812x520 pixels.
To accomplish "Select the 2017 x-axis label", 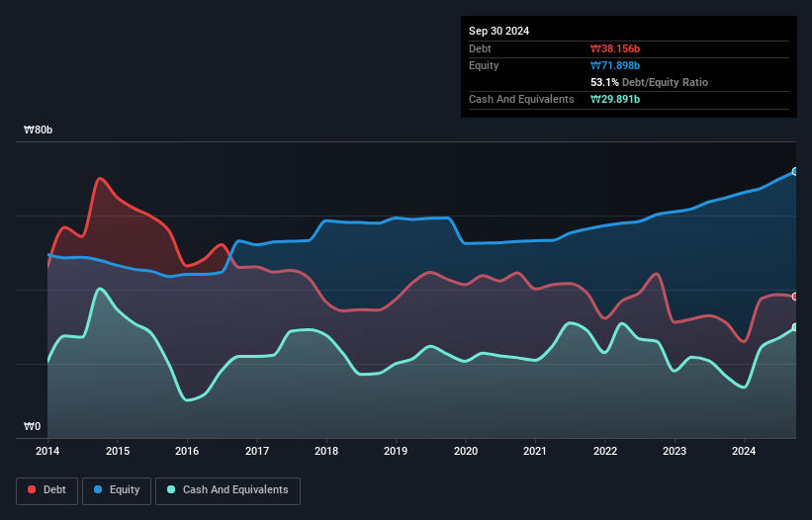I will 257,451.
